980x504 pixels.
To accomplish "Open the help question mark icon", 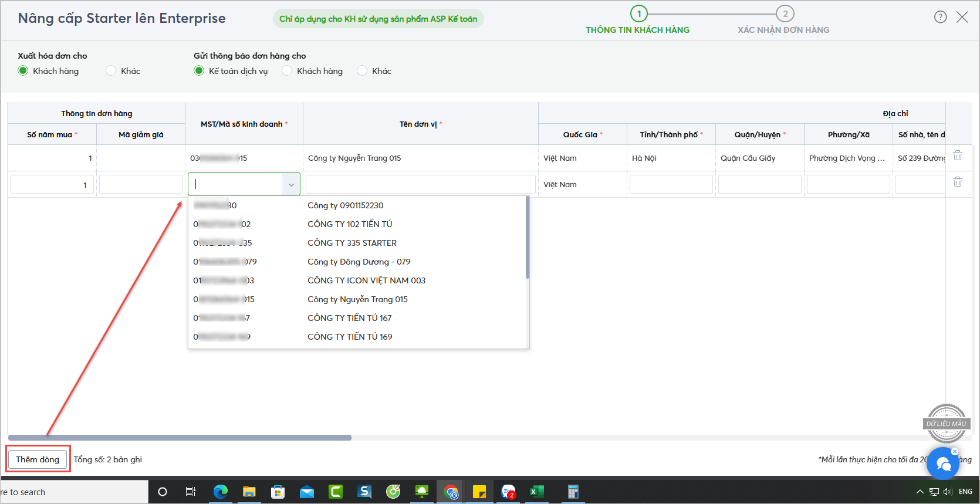I will [940, 17].
